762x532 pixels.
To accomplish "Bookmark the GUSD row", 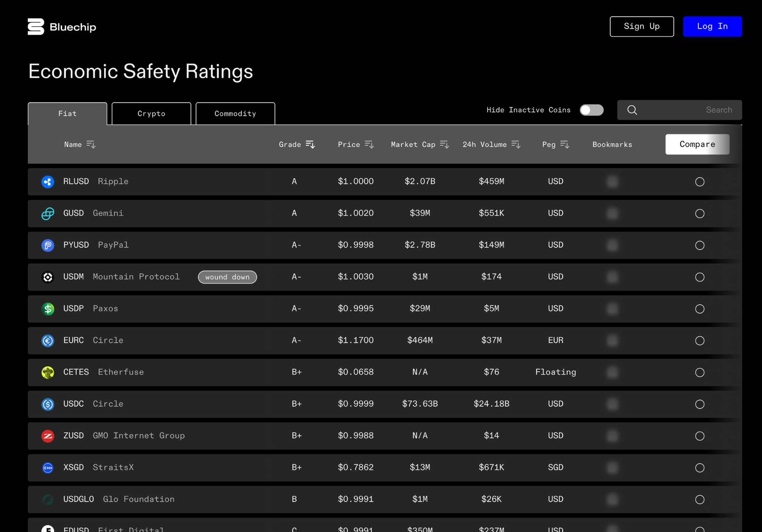I will point(612,213).
